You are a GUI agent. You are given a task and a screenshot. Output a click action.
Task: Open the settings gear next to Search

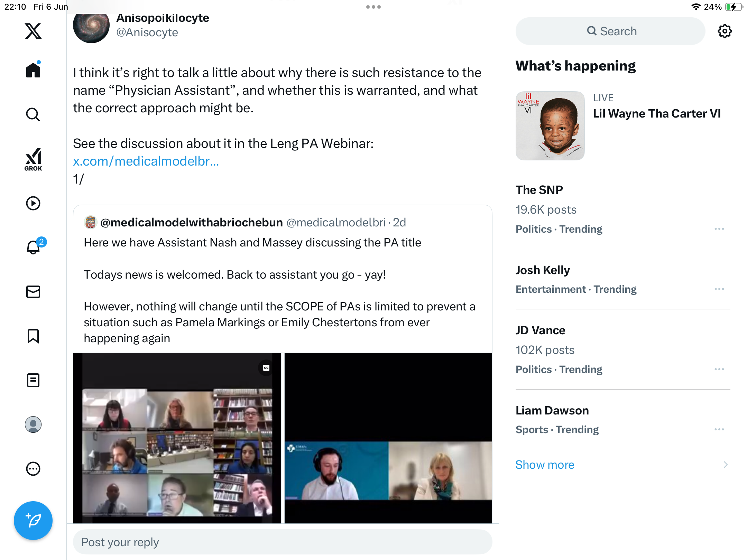pos(725,31)
